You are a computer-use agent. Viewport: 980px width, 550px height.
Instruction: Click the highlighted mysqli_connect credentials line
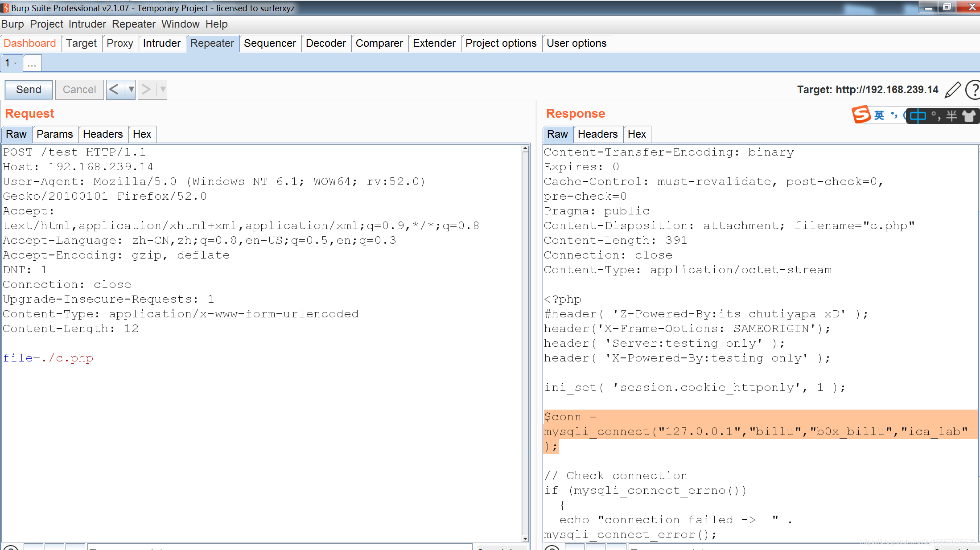click(756, 432)
